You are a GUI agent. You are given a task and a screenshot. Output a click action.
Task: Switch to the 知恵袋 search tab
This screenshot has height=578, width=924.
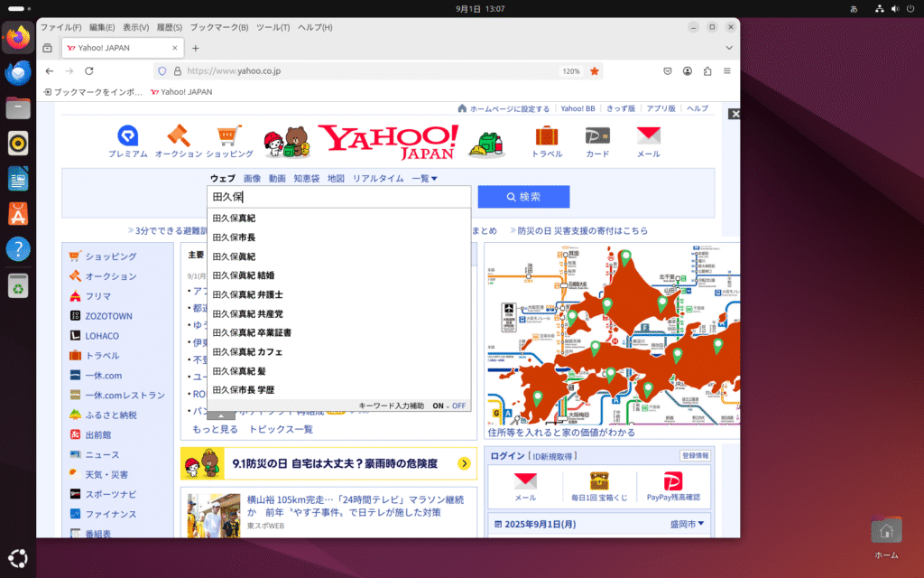[307, 178]
